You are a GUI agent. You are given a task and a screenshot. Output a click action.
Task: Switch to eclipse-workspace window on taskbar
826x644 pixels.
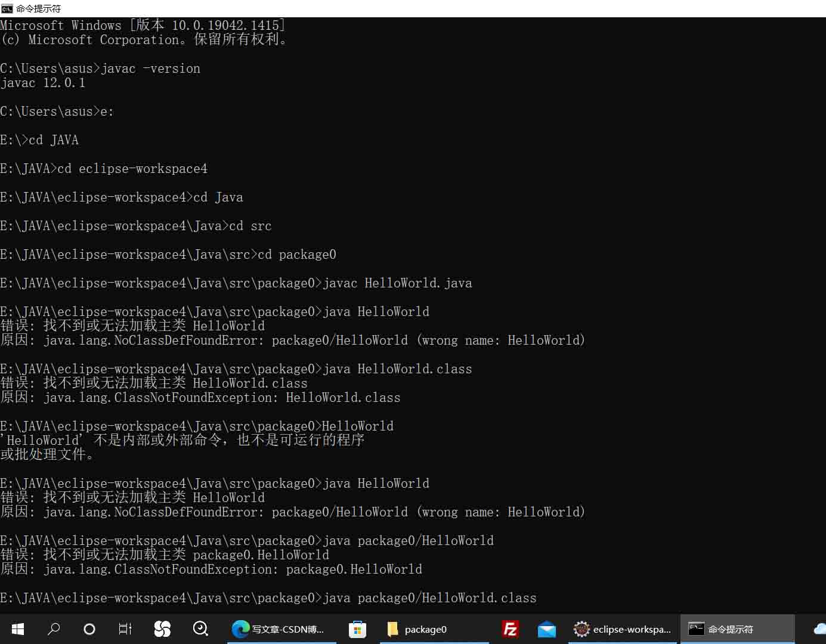click(x=623, y=629)
